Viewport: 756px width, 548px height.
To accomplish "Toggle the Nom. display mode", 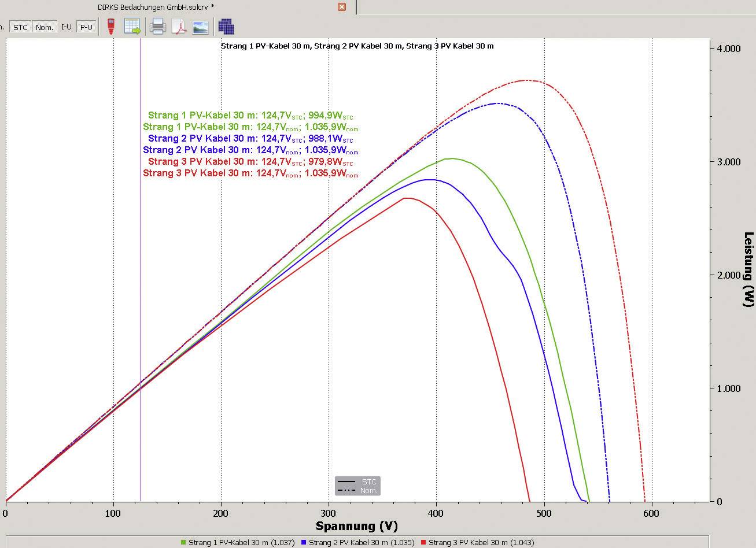I will coord(44,27).
